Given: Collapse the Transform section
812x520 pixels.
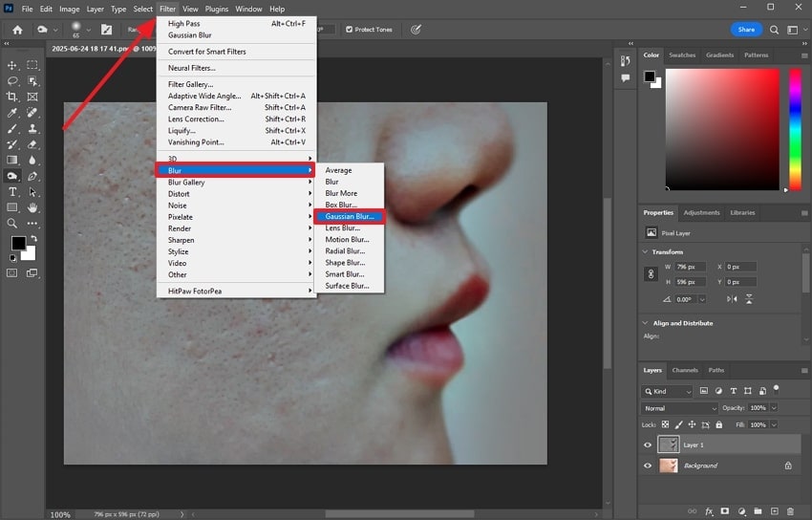Looking at the screenshot, I should (645, 251).
